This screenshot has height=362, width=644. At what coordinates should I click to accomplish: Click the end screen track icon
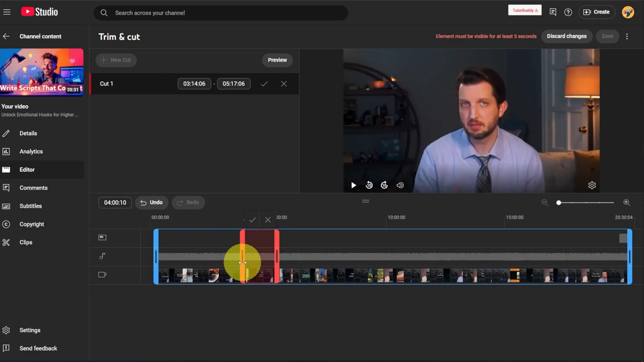[x=102, y=238]
